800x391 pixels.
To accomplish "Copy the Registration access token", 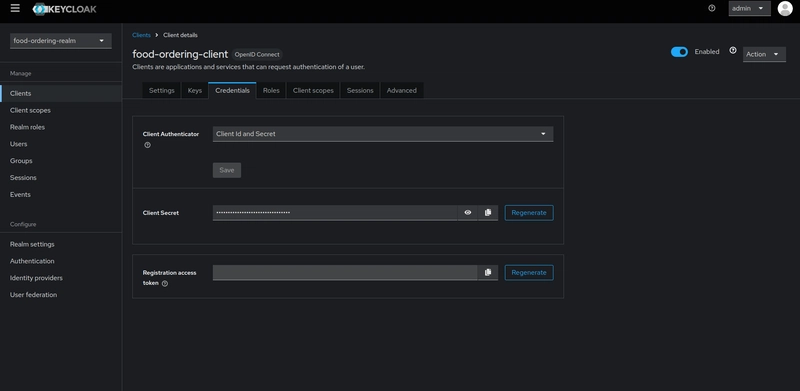I will (488, 273).
